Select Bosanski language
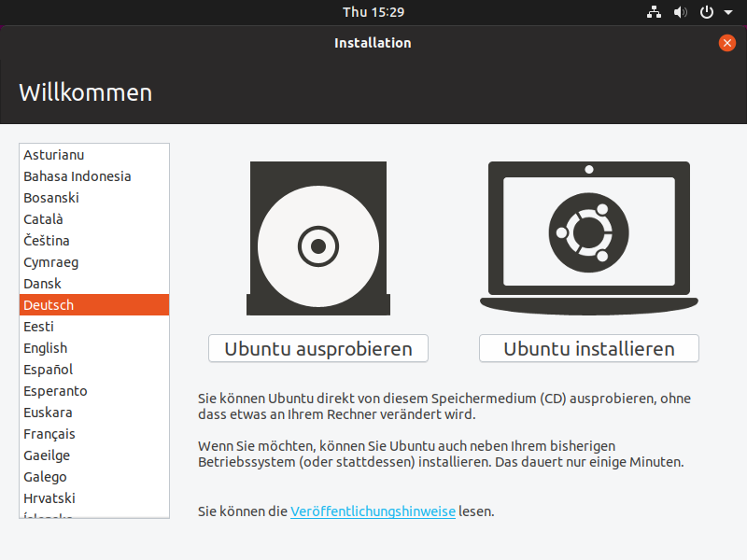Image resolution: width=747 pixels, height=560 pixels. (94, 198)
